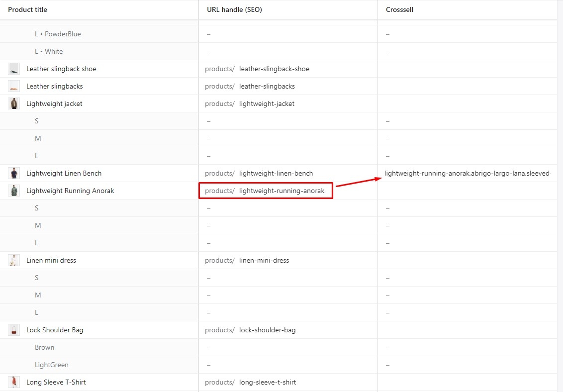Screen dimensions: 563x392
Task: Select the URL handle (SEO) column header
Action: pos(234,10)
